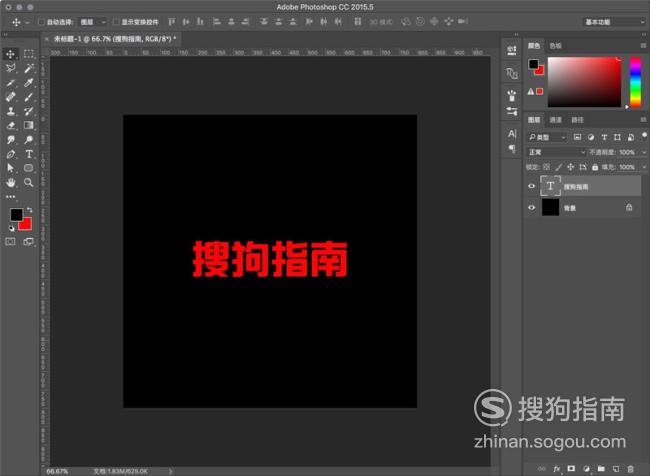Select the Clone Stamp tool

10,111
